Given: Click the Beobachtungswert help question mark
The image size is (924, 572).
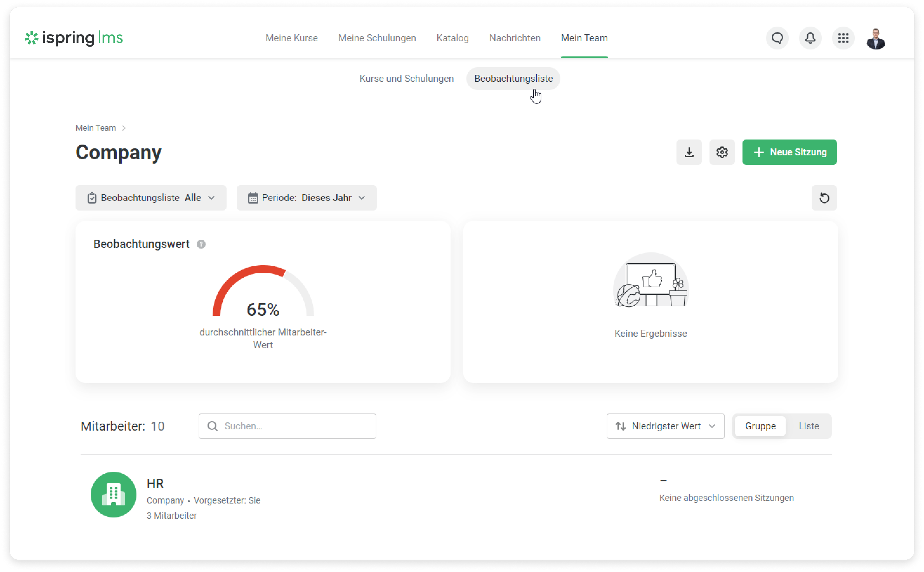Looking at the screenshot, I should pyautogui.click(x=201, y=244).
